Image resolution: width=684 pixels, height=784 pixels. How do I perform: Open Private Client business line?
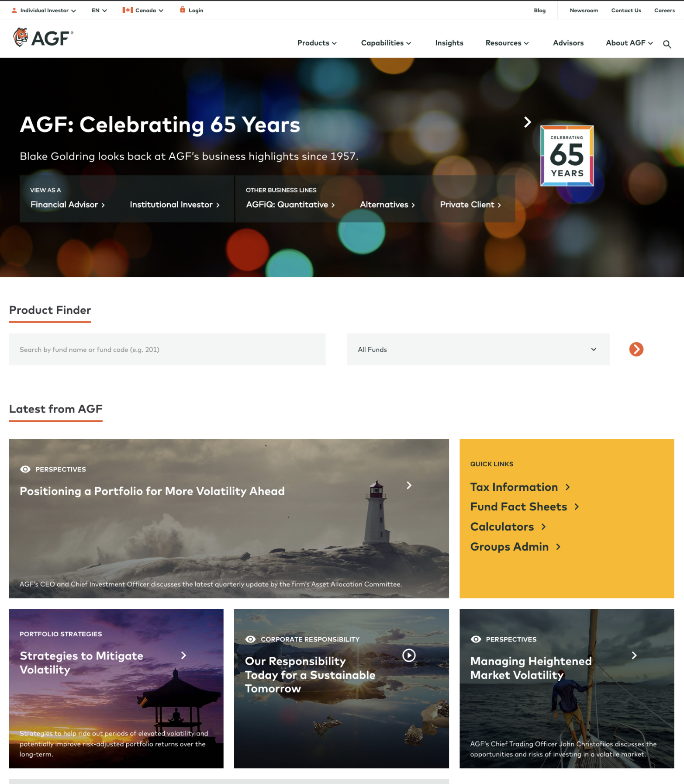point(470,205)
